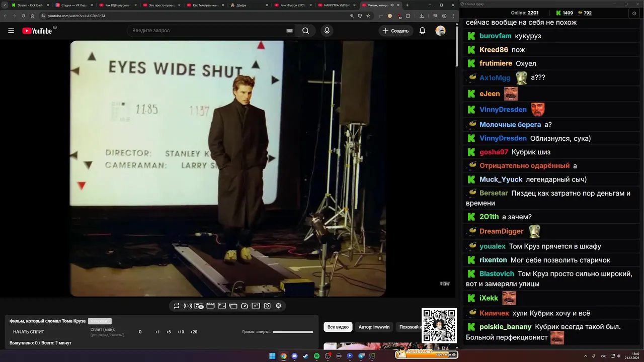Open media control in Chrome toolbar
The width and height of the screenshot is (644, 362).
[436, 16]
